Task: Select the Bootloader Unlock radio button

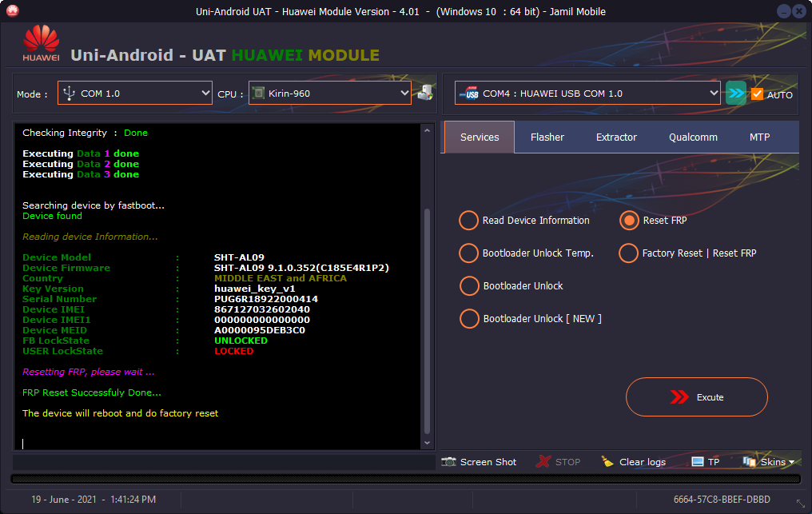Action: tap(469, 285)
